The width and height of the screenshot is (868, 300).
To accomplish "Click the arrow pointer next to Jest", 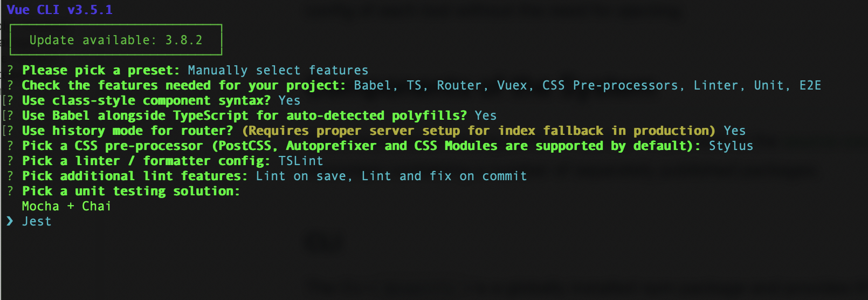I will 10,221.
